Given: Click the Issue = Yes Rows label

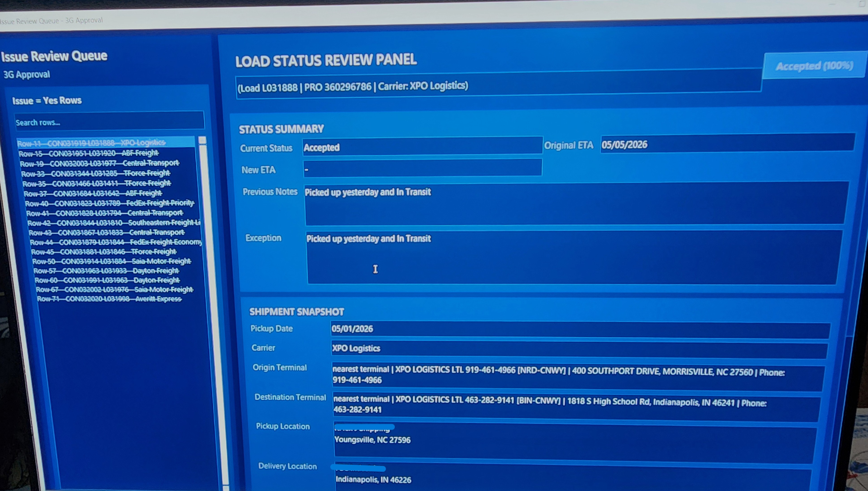Looking at the screenshot, I should pos(47,101).
